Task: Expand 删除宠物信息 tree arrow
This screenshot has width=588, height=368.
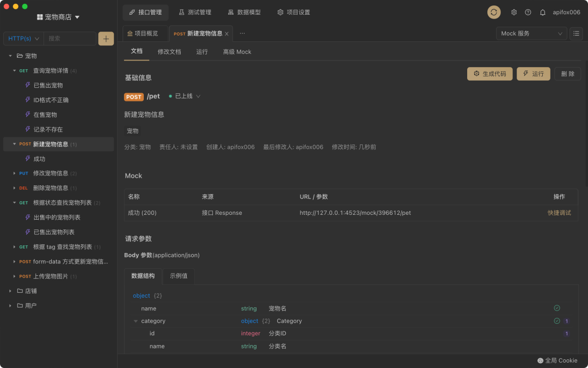Action: tap(15, 188)
